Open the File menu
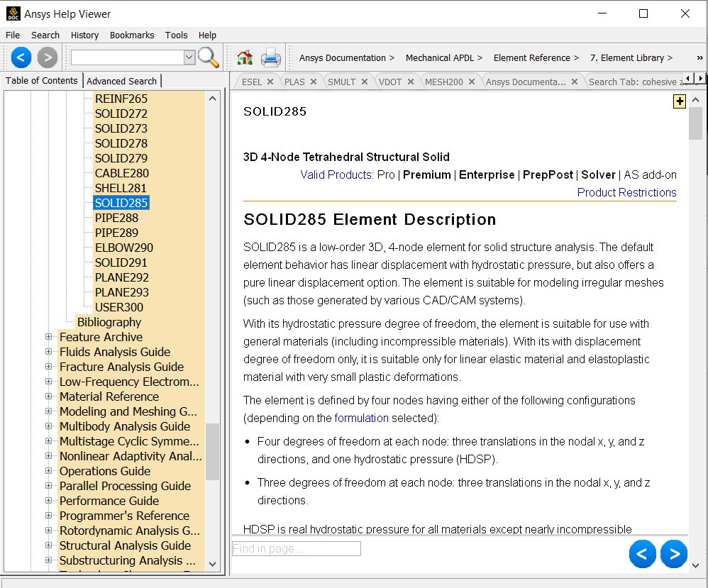Viewport: 708px width, 588px height. [x=13, y=35]
